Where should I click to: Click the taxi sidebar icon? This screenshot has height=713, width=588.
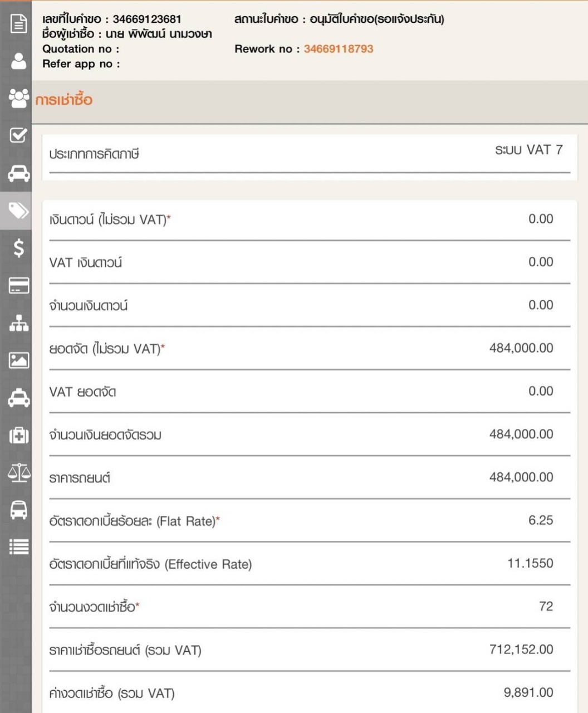18,398
